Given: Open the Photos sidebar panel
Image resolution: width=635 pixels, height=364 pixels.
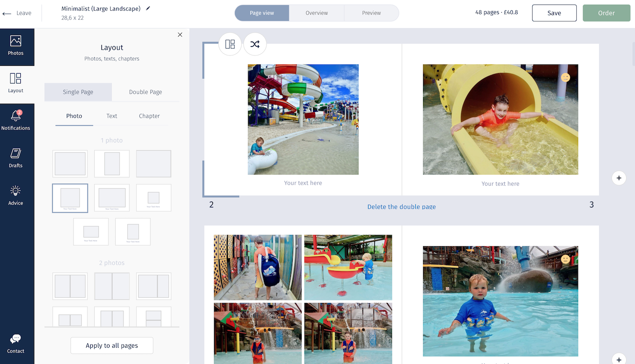Looking at the screenshot, I should click(x=16, y=46).
